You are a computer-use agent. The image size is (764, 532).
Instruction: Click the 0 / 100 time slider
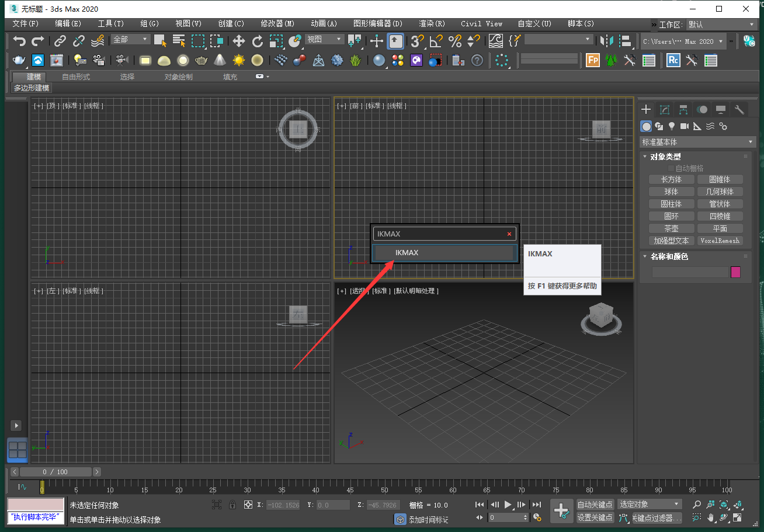[x=55, y=472]
